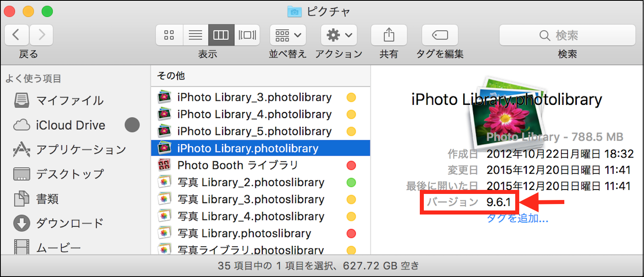Screen dimensions: 644x277
Task: Go forward with the right chevron button
Action: (41, 35)
